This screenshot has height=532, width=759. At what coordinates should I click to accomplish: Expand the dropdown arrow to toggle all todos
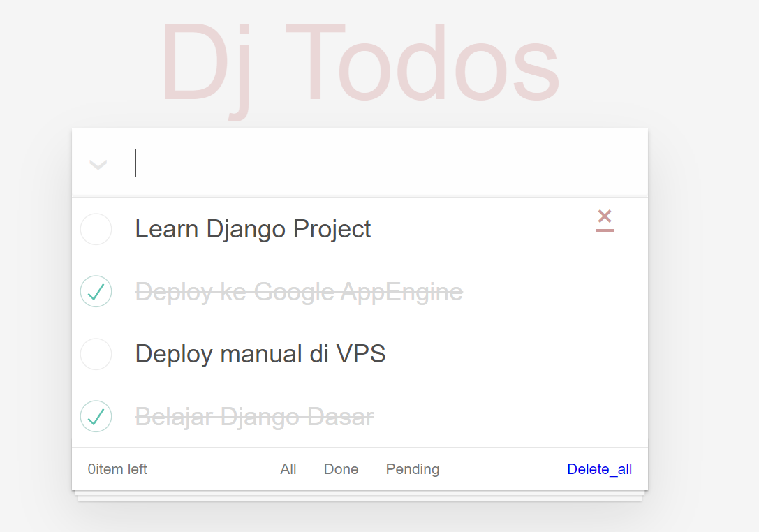pos(98,164)
